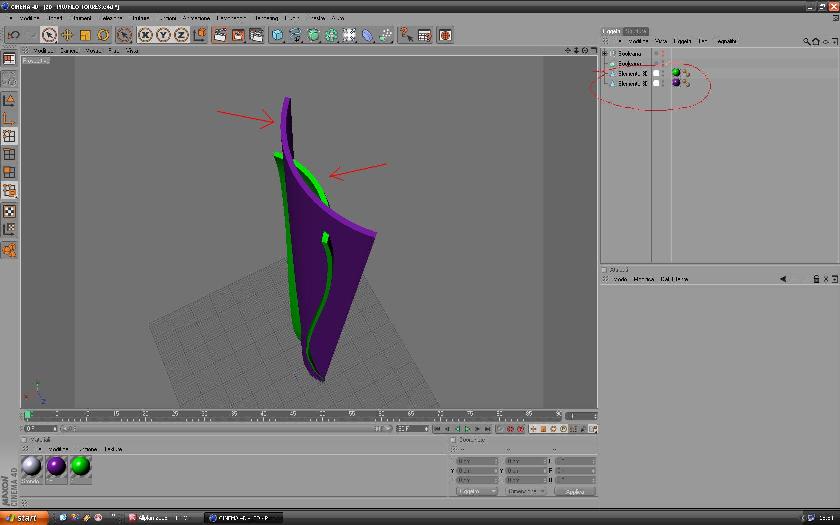Select the Rotate tool in the toolbar
The height and width of the screenshot is (525, 840).
click(x=103, y=35)
